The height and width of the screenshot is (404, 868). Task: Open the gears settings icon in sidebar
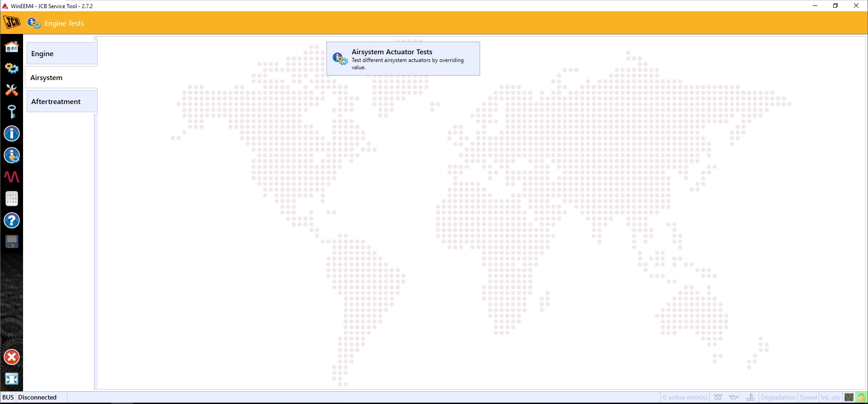tap(12, 68)
